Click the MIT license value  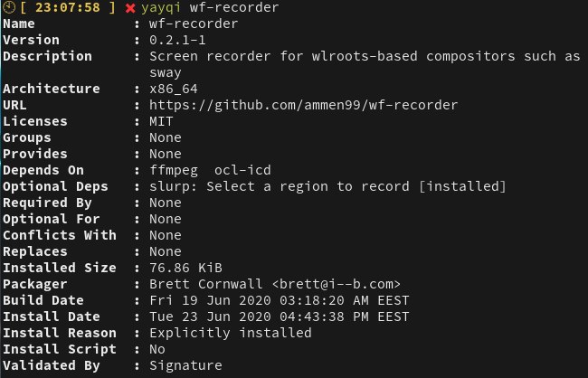(x=161, y=121)
